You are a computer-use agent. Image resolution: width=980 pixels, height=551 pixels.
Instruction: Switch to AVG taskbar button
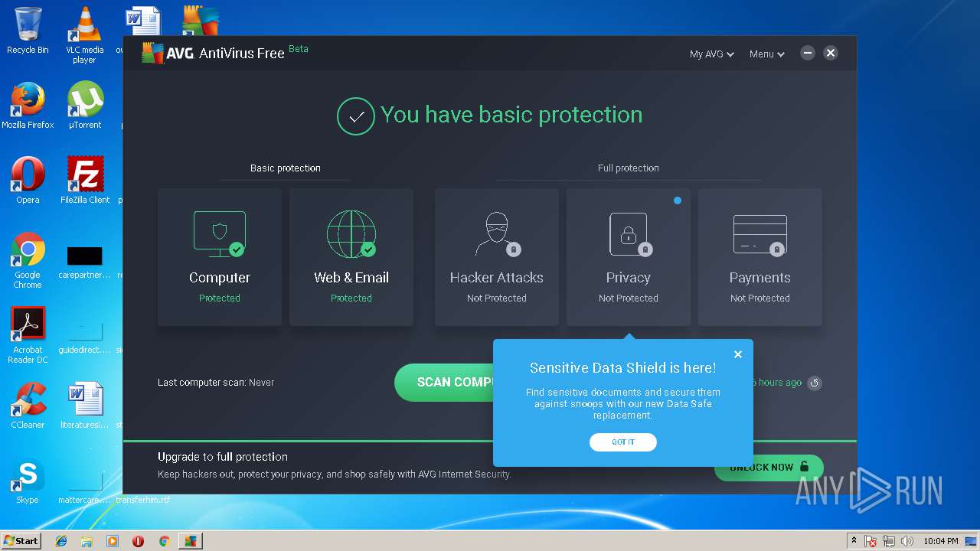pos(190,541)
